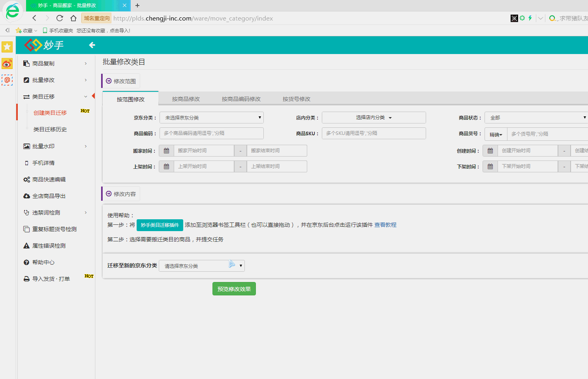Expand 商品复制 menu in sidebar
Screen dimensions: 588x379
[55, 63]
